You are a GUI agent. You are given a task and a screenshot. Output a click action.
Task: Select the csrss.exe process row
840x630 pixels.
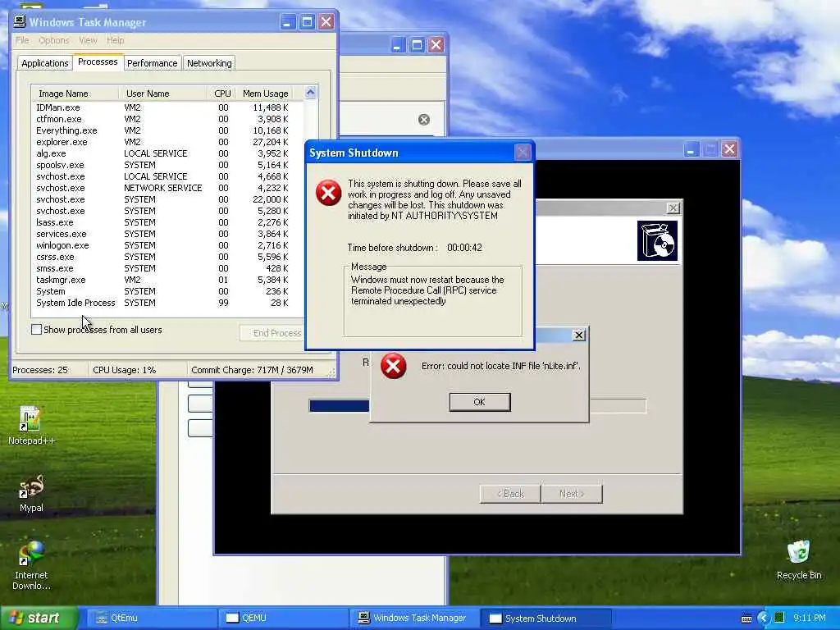tap(167, 257)
